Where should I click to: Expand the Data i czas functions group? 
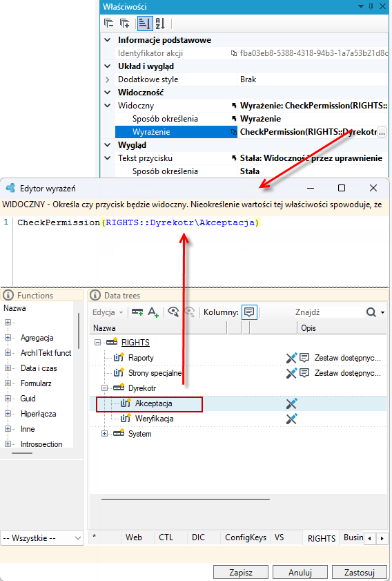tap(8, 368)
